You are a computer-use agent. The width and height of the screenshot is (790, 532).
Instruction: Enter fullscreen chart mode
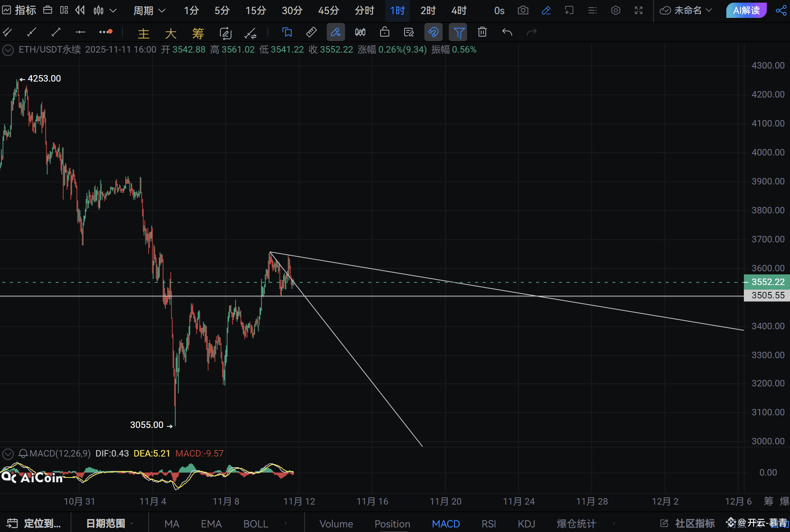639,10
